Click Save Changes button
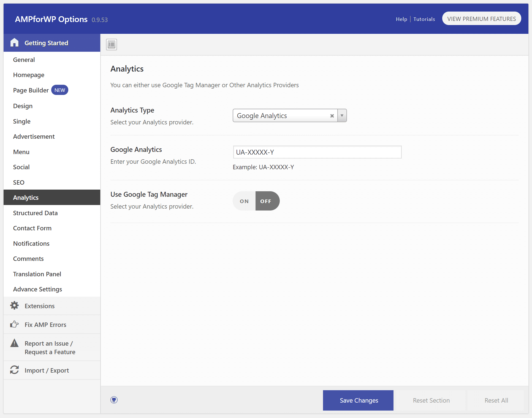This screenshot has width=532, height=418. pyautogui.click(x=358, y=400)
